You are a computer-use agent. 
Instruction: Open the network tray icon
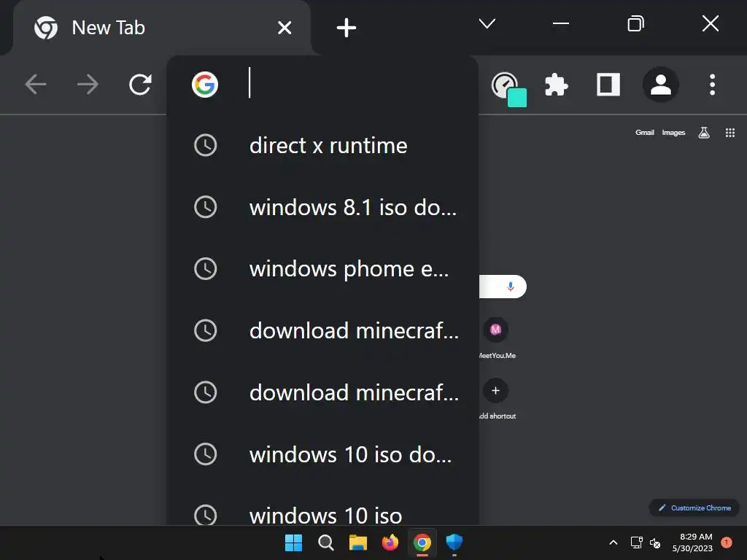pos(636,542)
